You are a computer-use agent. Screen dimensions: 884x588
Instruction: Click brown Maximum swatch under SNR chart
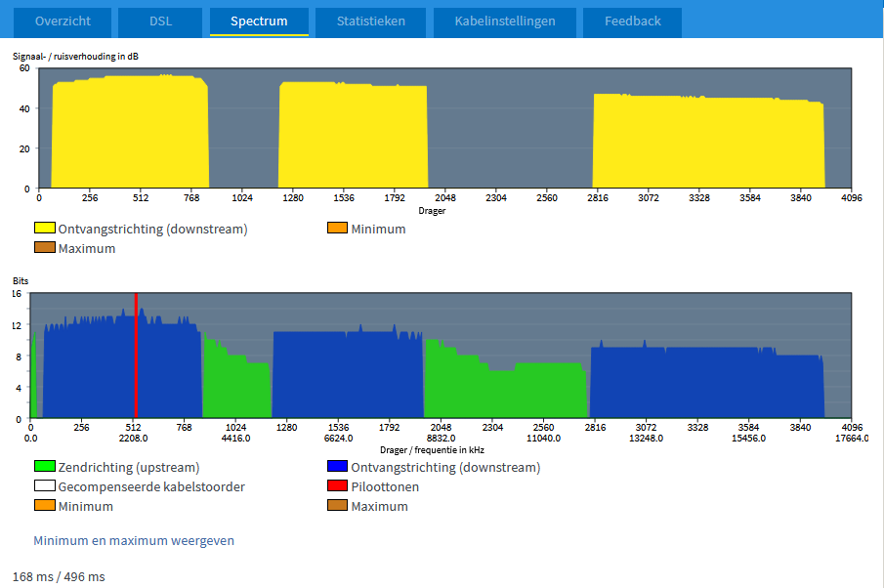45,248
